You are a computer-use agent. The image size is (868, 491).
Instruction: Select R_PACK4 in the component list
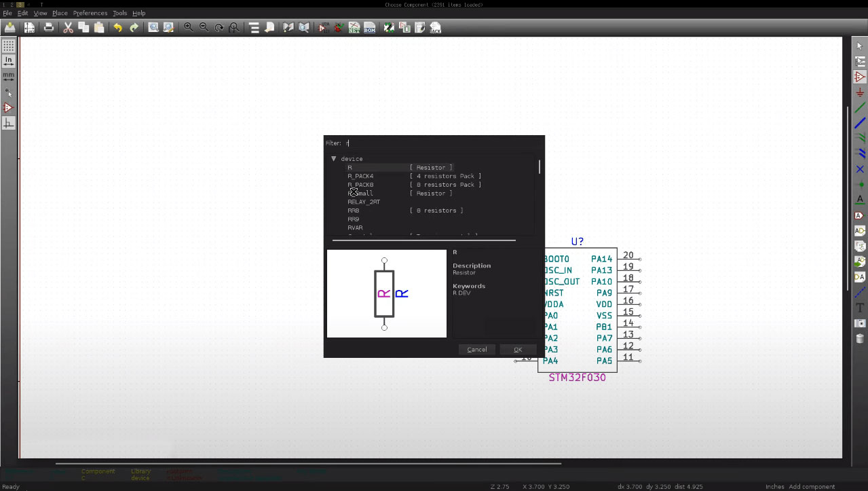click(360, 176)
